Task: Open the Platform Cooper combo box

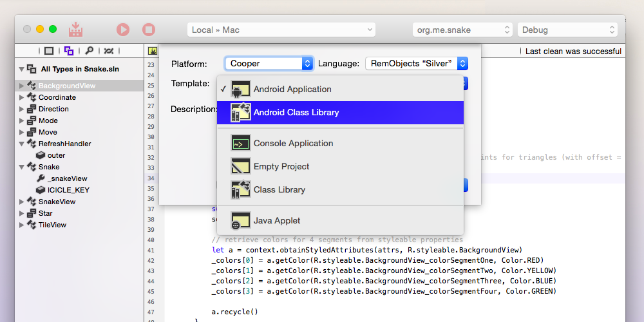Action: point(269,63)
